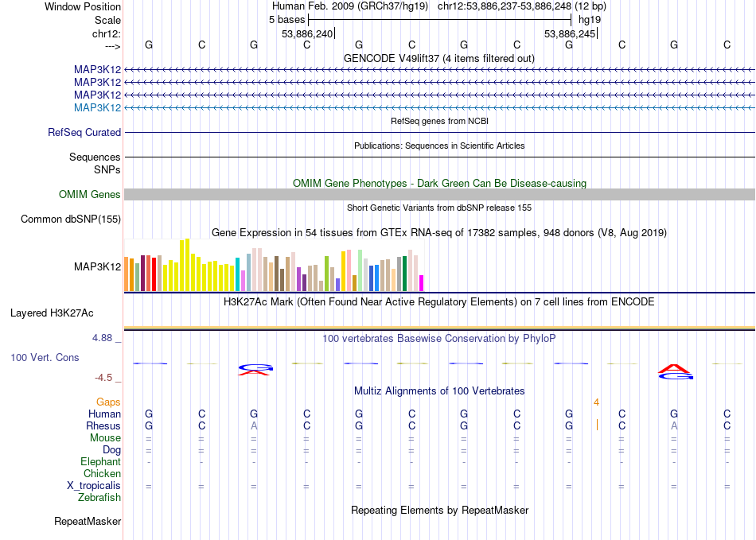
Task: Click the Zebrafish species label
Action: pos(99,497)
